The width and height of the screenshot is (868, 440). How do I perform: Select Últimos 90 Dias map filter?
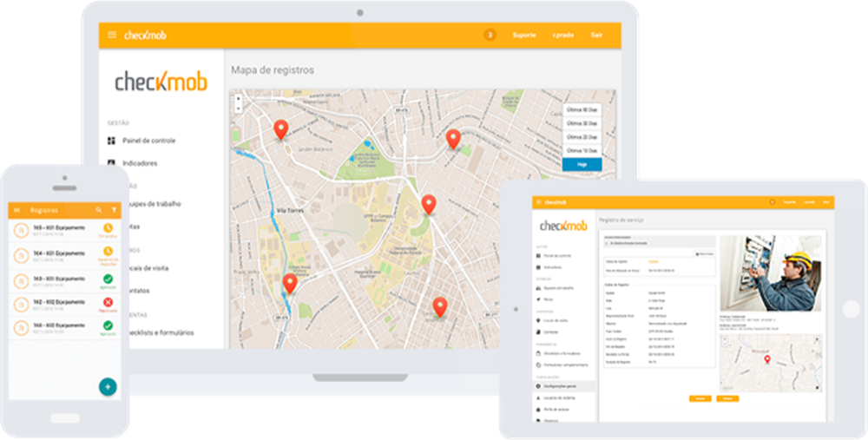pyautogui.click(x=582, y=109)
